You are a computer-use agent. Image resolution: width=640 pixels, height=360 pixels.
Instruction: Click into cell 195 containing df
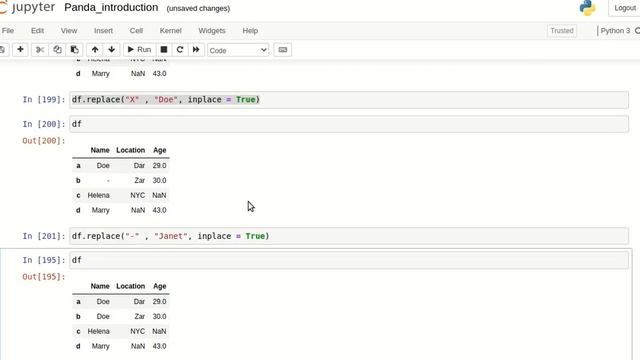coord(349,260)
